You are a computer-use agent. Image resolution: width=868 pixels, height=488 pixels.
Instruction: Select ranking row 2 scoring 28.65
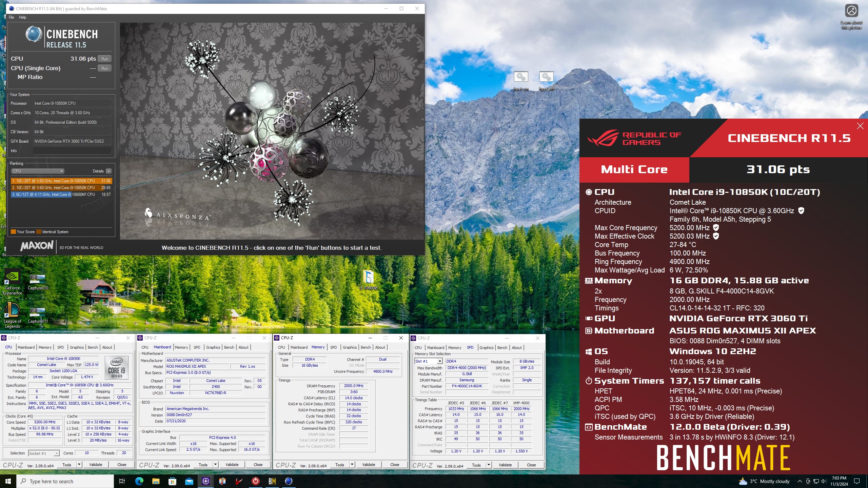61,188
